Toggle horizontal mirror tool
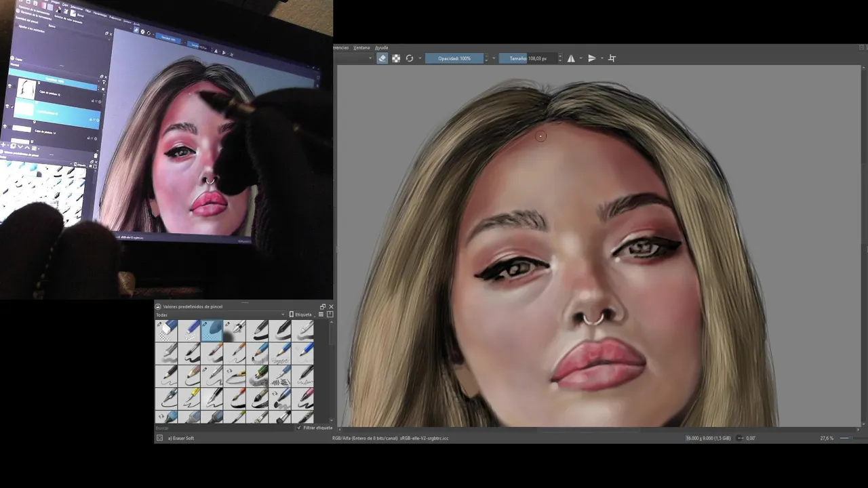Viewport: 868px width, 488px height. pyautogui.click(x=571, y=58)
